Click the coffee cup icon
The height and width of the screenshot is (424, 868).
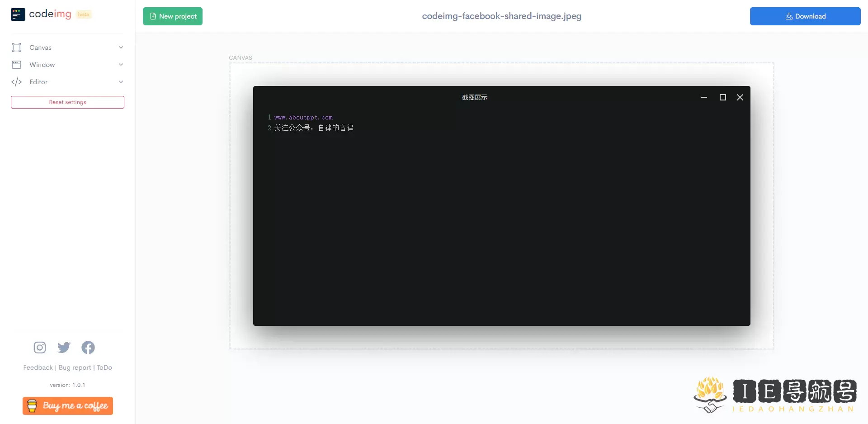tap(32, 405)
